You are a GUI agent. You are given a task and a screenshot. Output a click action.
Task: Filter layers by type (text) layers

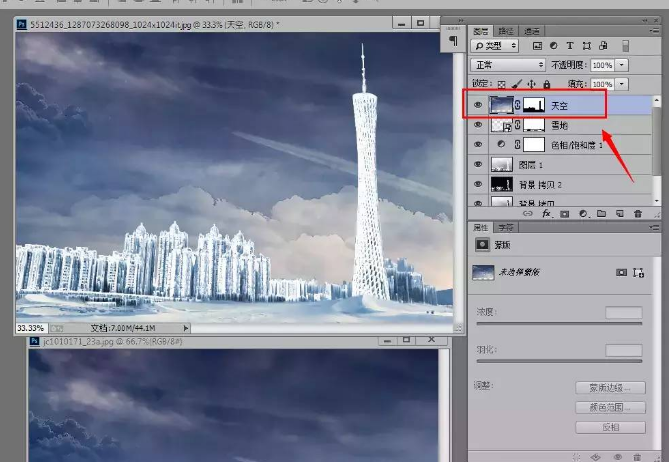click(x=570, y=46)
